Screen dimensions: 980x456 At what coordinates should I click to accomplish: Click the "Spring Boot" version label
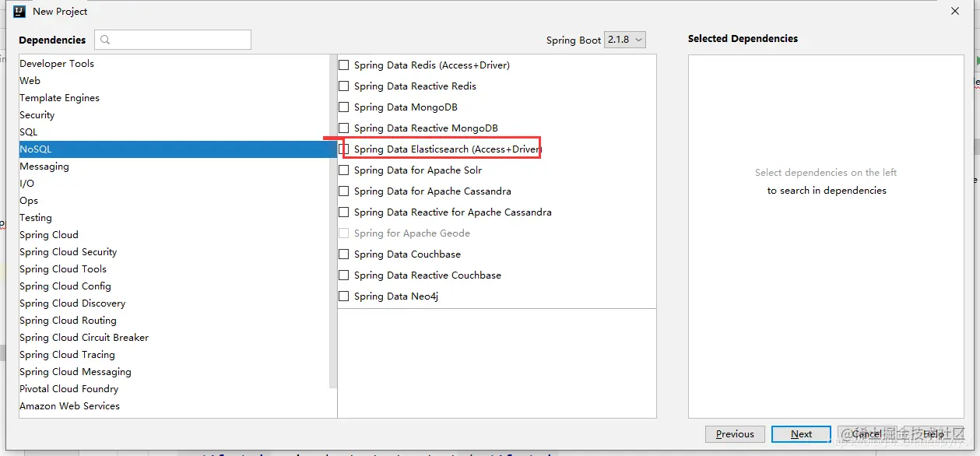[574, 40]
